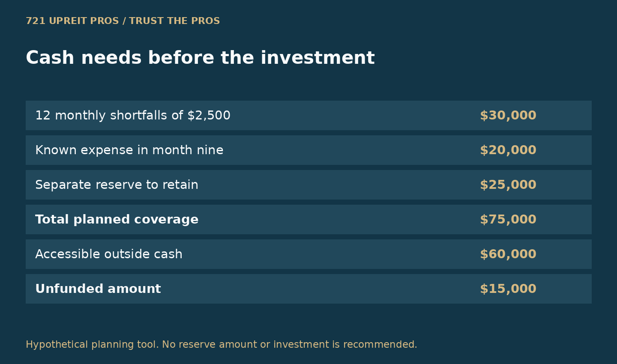The width and height of the screenshot is (617, 364).
Task: Click the '721 UPREIT PROS' brand text
Action: [x=72, y=21]
